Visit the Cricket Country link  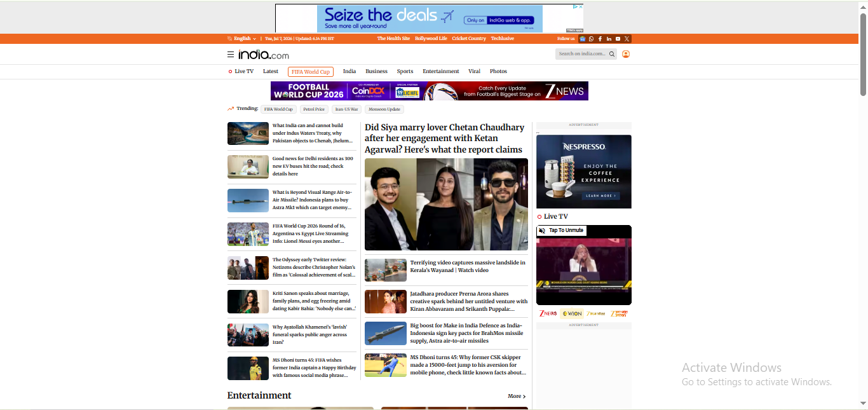[x=469, y=39]
